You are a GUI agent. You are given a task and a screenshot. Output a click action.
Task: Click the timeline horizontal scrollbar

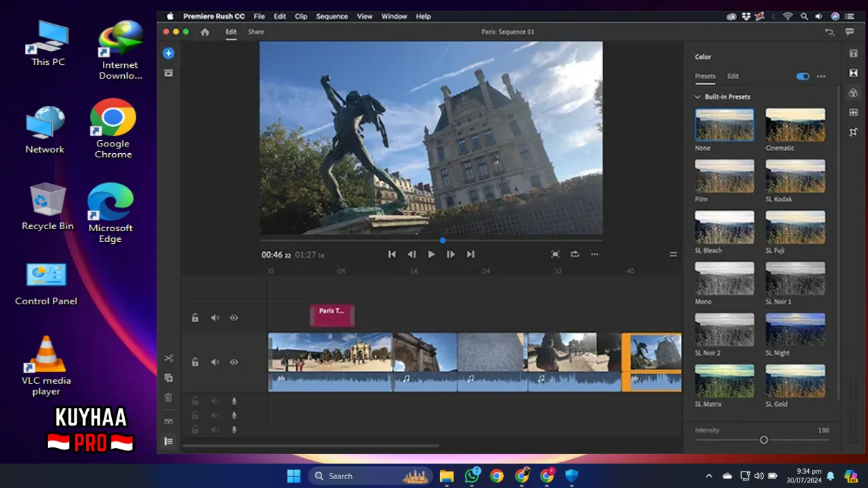coord(311,446)
